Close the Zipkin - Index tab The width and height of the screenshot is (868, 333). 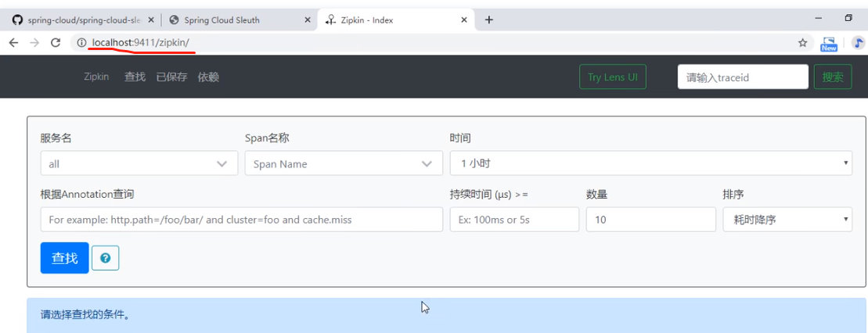466,20
